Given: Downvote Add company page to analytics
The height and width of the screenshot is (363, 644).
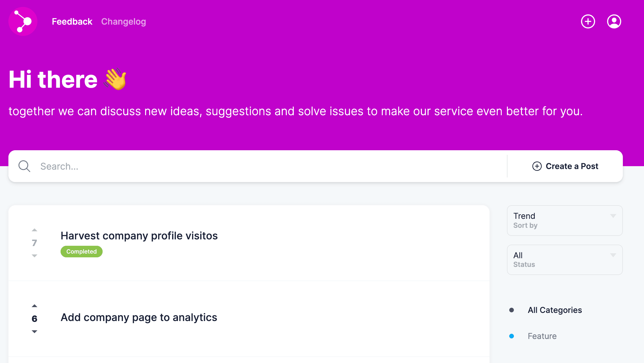Looking at the screenshot, I should point(34,331).
